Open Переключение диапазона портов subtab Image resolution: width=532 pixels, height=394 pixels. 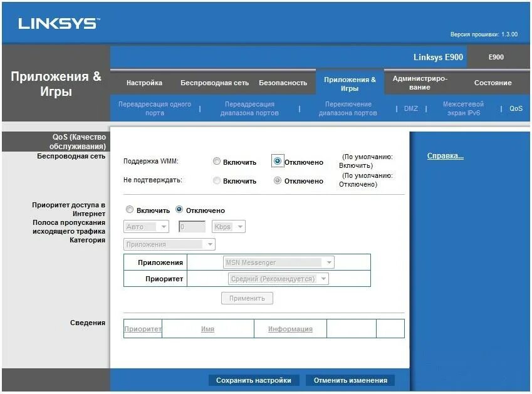[x=348, y=108]
